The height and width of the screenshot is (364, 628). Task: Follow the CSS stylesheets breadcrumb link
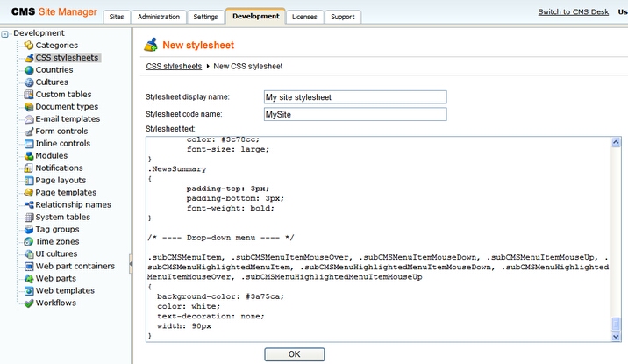174,66
